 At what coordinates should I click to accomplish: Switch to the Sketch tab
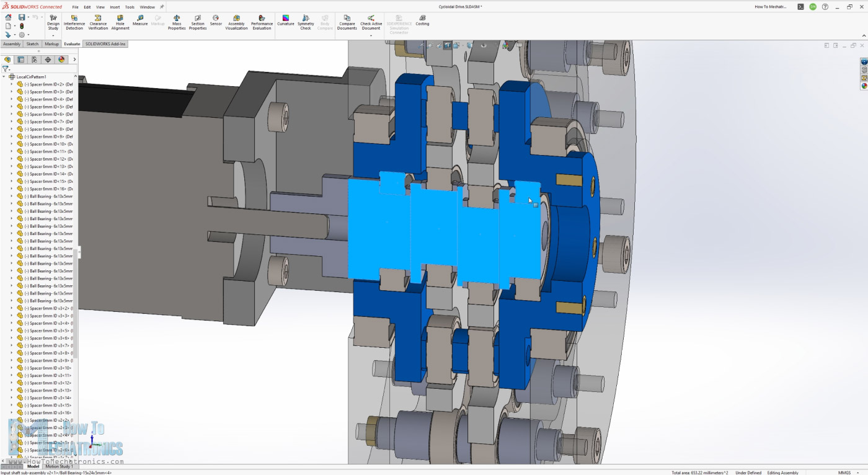[32, 44]
